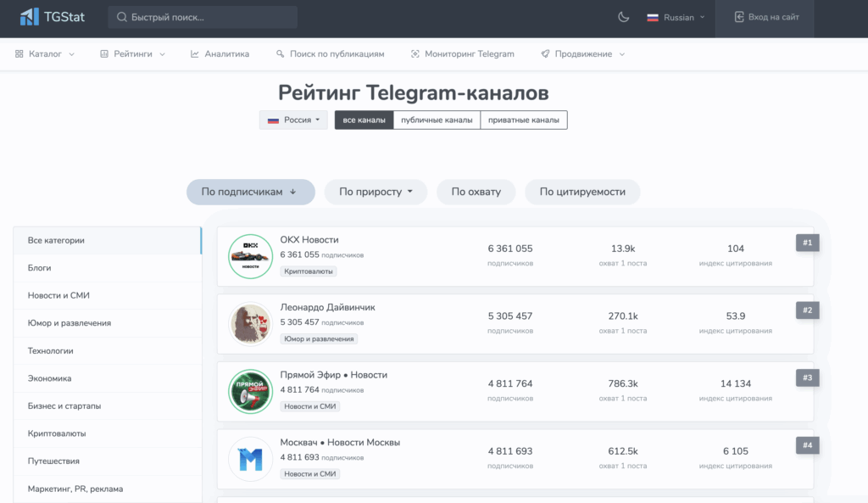Click Прямой Эфир channel avatar
The image size is (868, 503).
click(250, 391)
